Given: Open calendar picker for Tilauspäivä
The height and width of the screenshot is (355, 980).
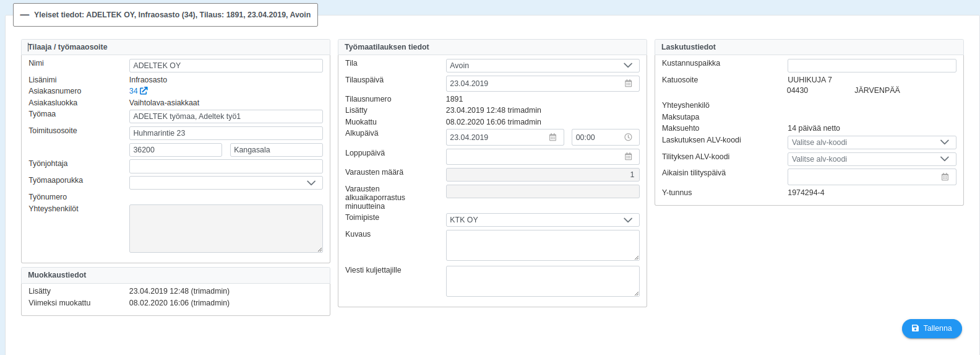Looking at the screenshot, I should pyautogui.click(x=628, y=84).
